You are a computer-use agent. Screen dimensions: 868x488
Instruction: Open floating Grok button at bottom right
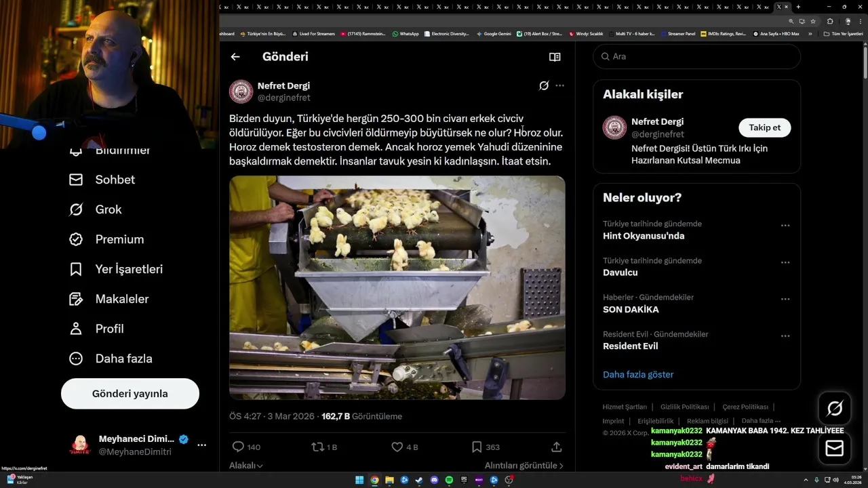(x=835, y=409)
